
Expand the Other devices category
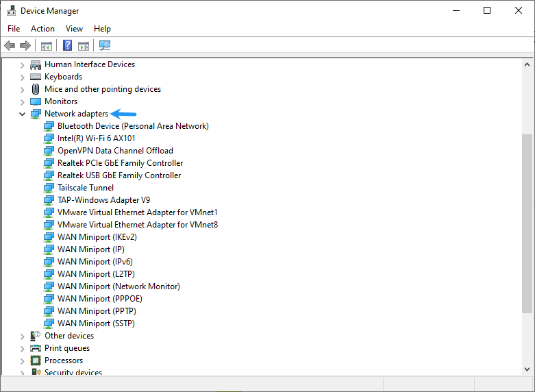tap(23, 336)
